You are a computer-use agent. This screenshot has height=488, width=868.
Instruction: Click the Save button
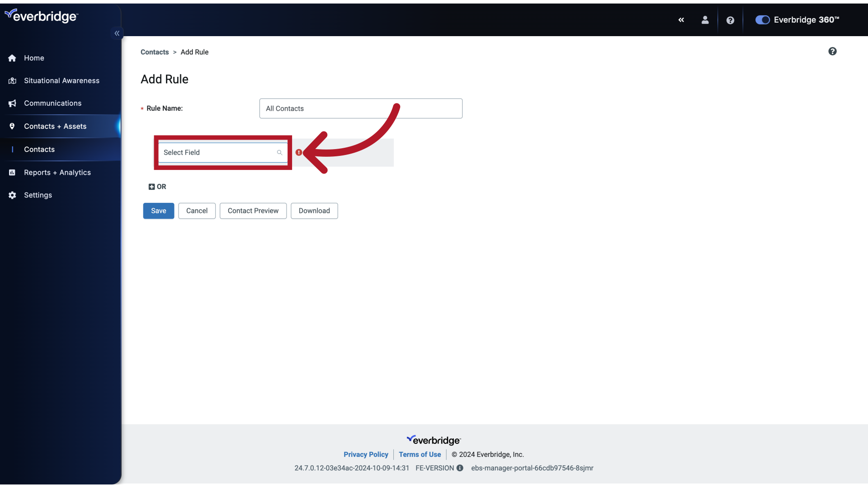pos(158,210)
